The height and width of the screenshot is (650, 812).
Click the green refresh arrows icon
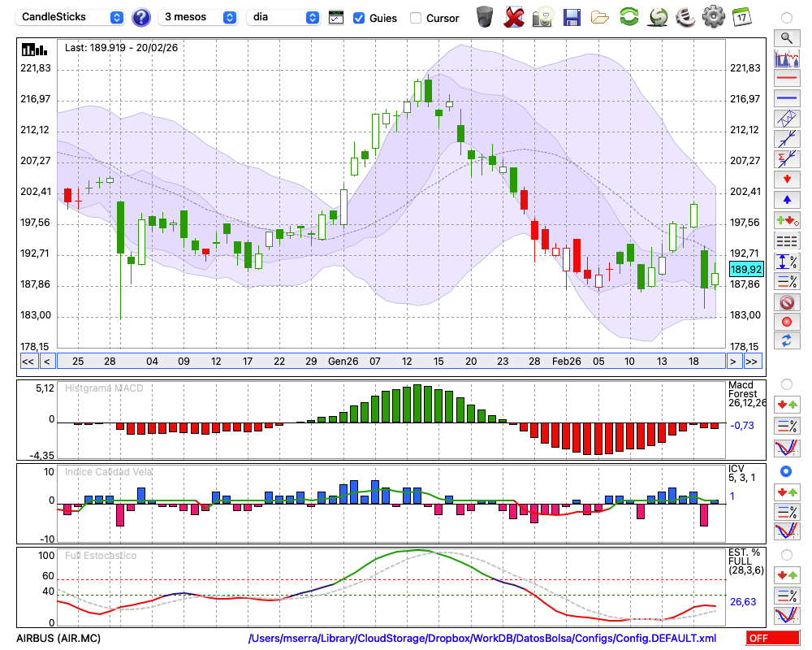[x=628, y=16]
